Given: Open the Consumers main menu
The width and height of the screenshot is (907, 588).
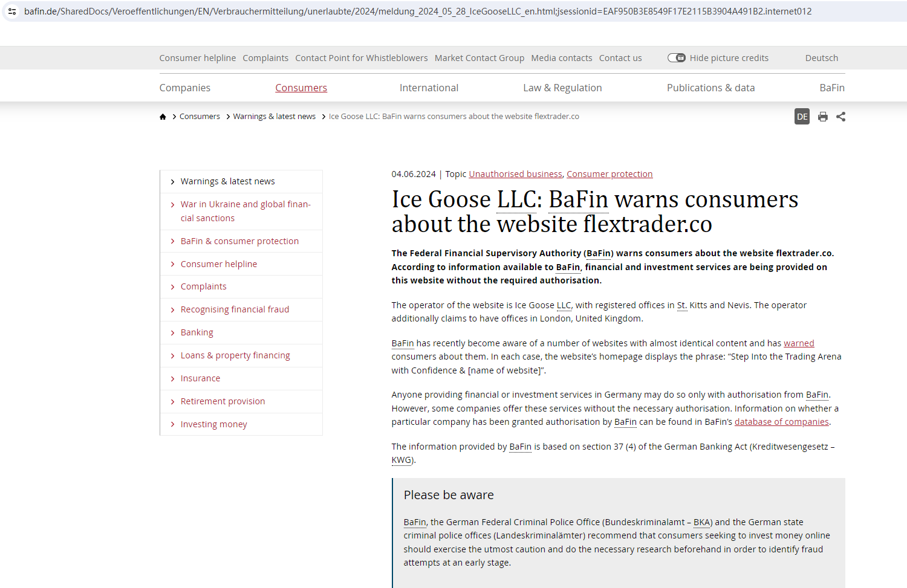Looking at the screenshot, I should click(x=301, y=88).
